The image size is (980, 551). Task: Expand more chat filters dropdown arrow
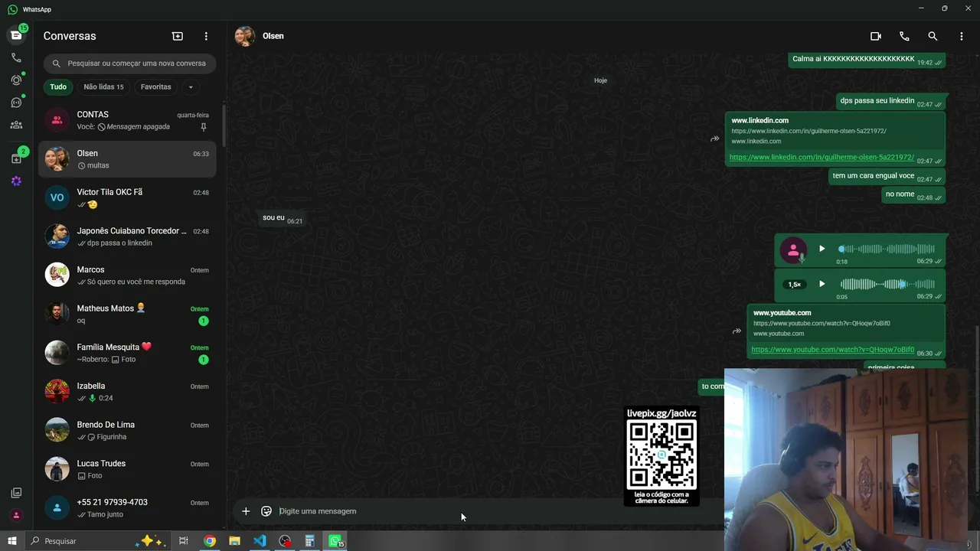point(191,87)
